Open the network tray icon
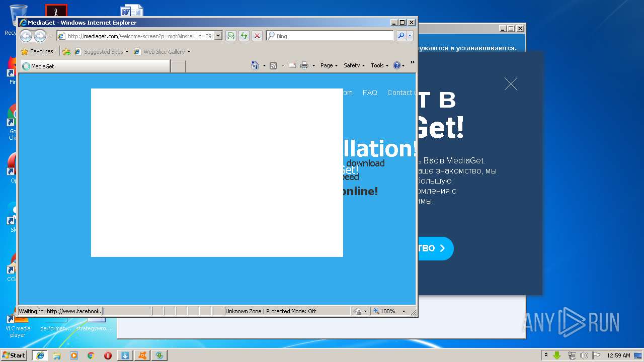Image resolution: width=644 pixels, height=362 pixels. [x=572, y=355]
